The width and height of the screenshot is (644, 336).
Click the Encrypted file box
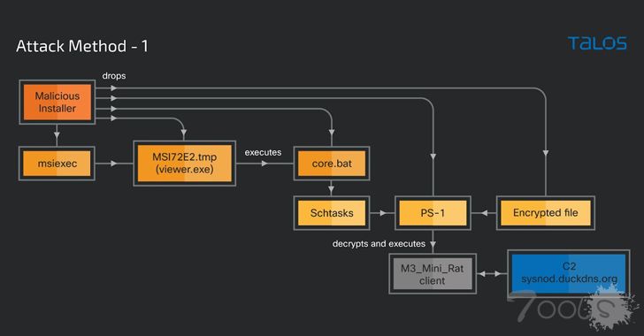pyautogui.click(x=546, y=213)
